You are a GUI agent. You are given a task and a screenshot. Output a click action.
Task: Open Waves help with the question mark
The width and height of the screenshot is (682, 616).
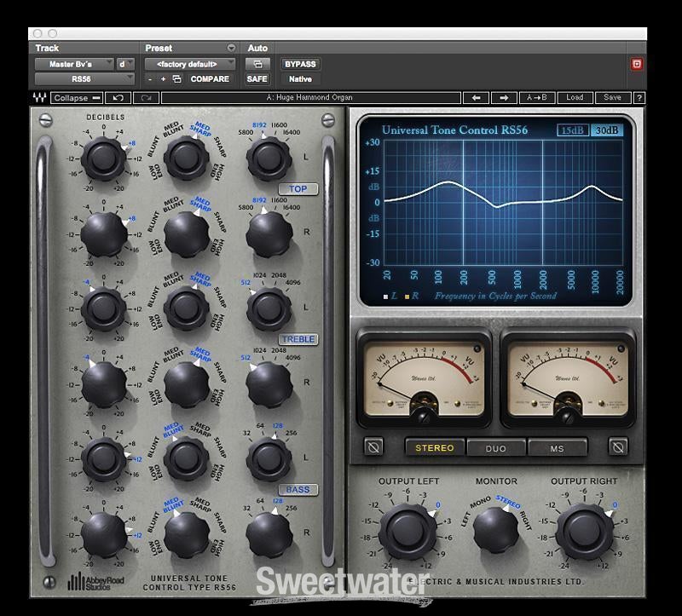click(x=639, y=98)
